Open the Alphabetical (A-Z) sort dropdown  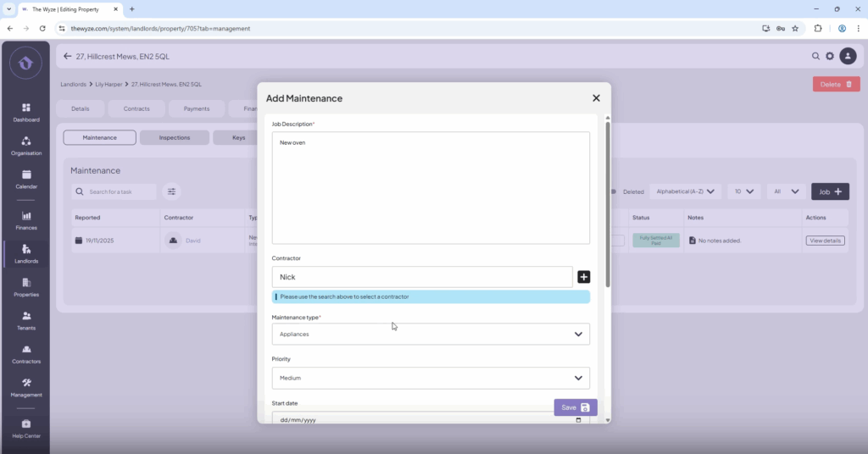click(685, 191)
